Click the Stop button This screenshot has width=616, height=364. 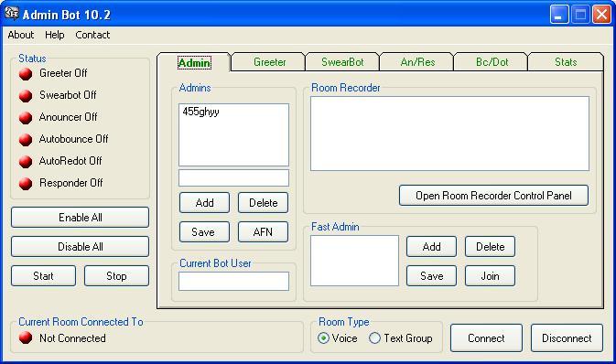click(116, 276)
